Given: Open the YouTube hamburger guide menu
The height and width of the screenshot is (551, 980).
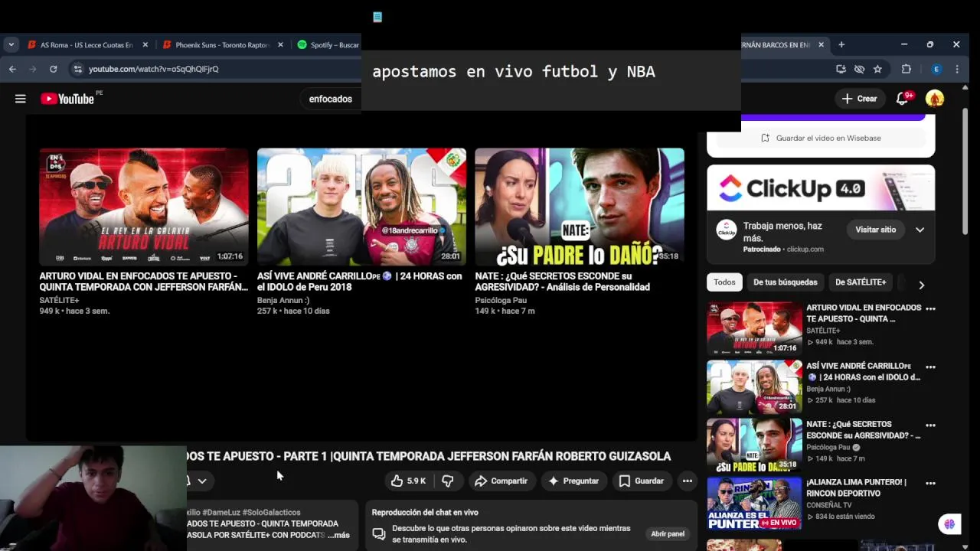Looking at the screenshot, I should tap(21, 99).
